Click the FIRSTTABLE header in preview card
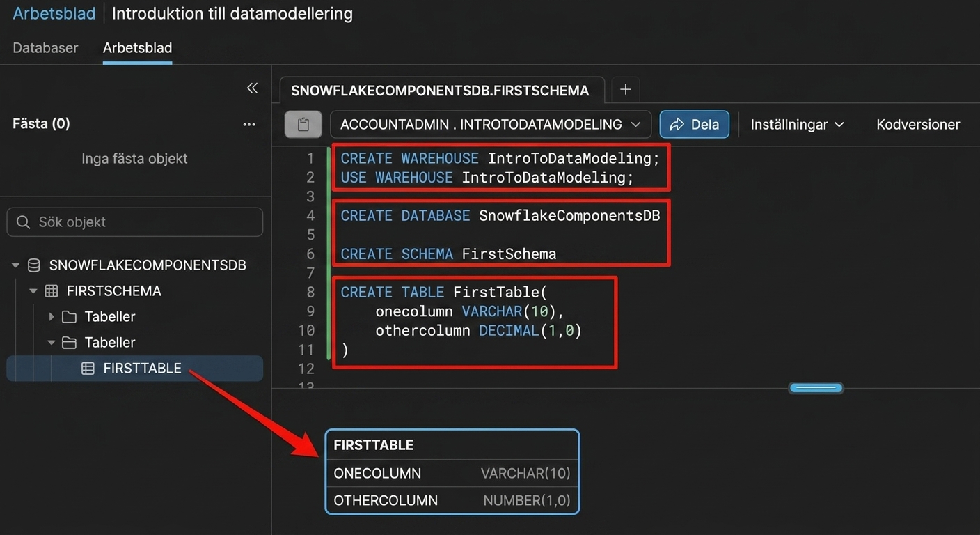Screen dimensions: 980x535 click(x=374, y=445)
